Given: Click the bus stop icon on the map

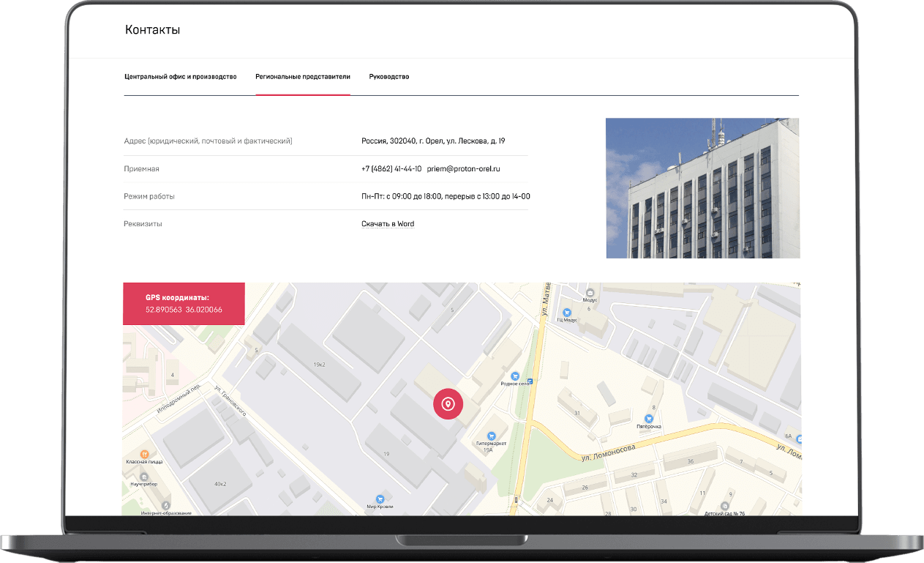Looking at the screenshot, I should (x=530, y=381).
